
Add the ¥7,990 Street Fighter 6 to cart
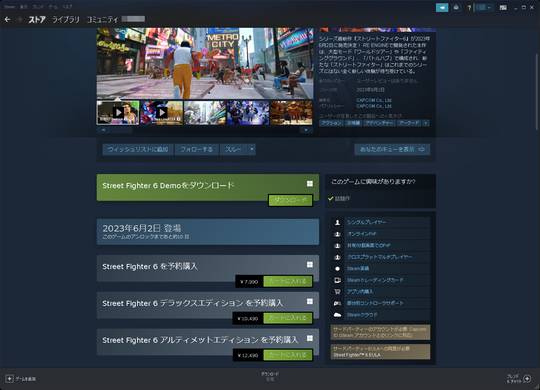(288, 281)
